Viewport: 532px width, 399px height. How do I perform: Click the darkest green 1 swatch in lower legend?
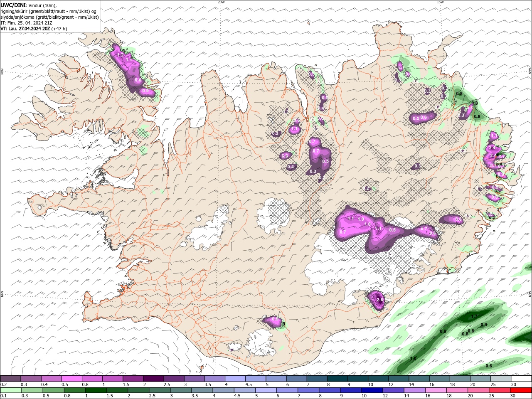[x=96, y=390]
